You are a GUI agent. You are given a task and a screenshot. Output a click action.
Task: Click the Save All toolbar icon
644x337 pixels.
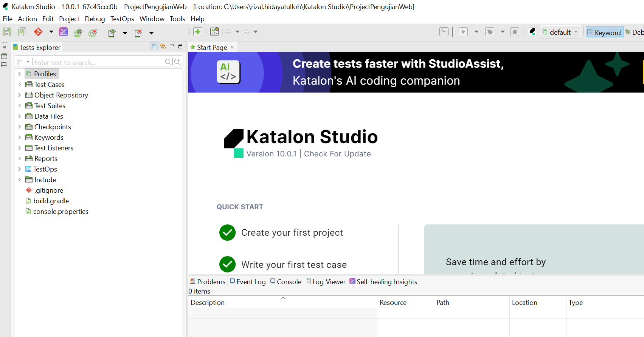click(22, 32)
